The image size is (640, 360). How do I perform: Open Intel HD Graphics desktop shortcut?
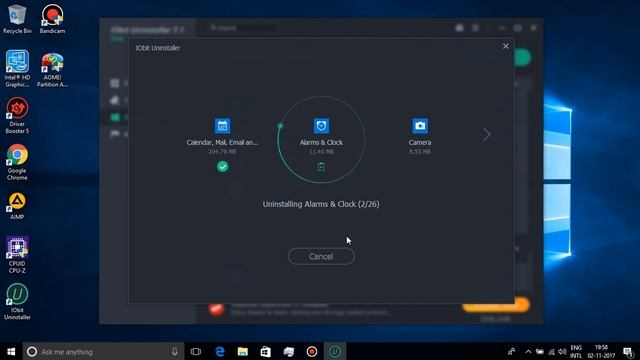click(17, 69)
